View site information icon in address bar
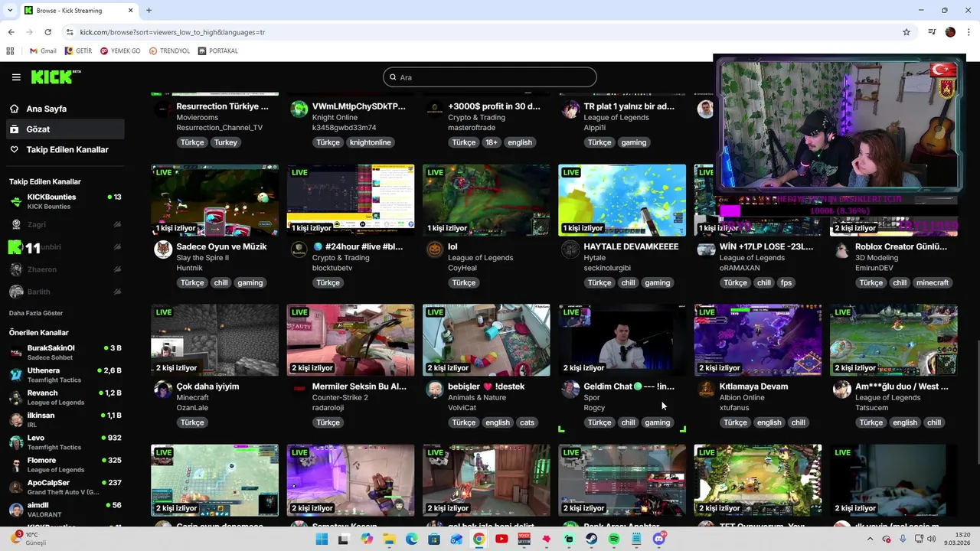 [x=70, y=32]
